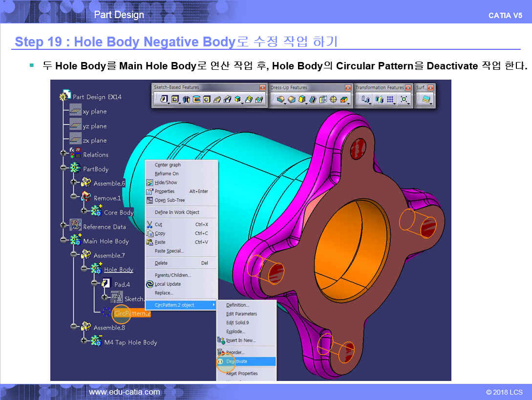Open Properties from the context menu

(165, 191)
